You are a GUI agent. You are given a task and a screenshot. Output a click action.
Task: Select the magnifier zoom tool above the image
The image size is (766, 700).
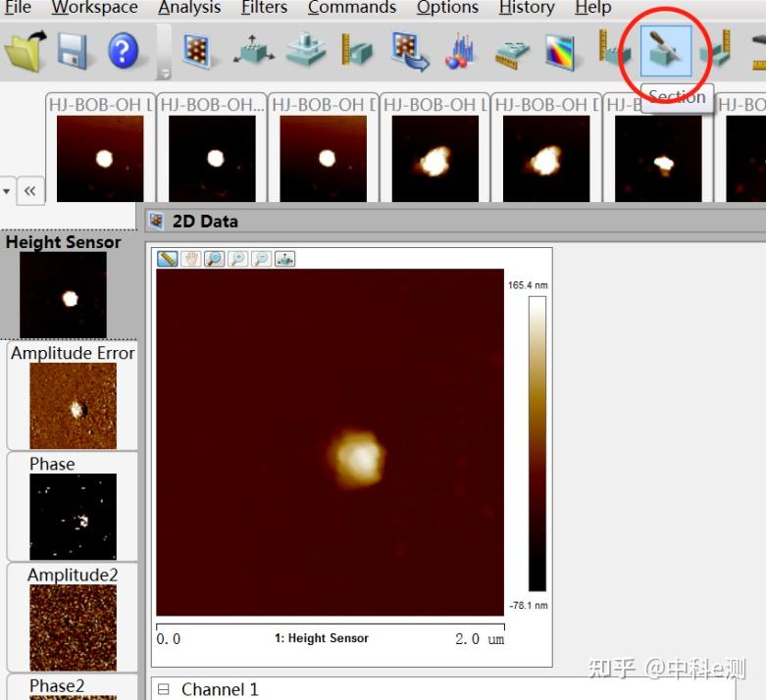tap(215, 259)
